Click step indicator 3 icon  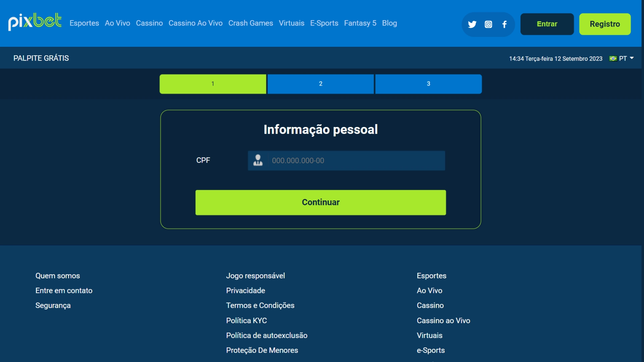[x=428, y=84]
